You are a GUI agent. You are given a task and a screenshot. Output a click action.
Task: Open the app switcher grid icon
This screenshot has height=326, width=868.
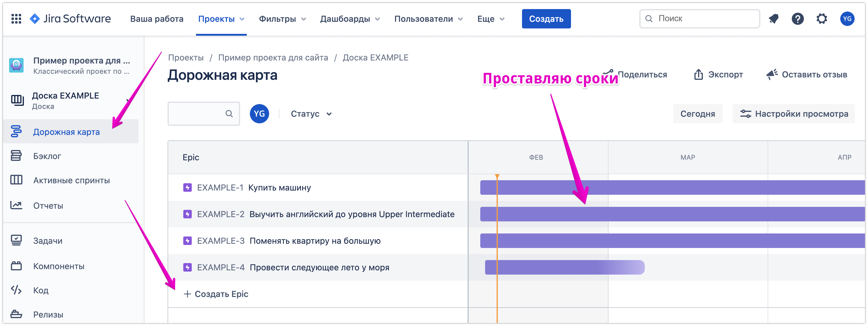(x=16, y=19)
